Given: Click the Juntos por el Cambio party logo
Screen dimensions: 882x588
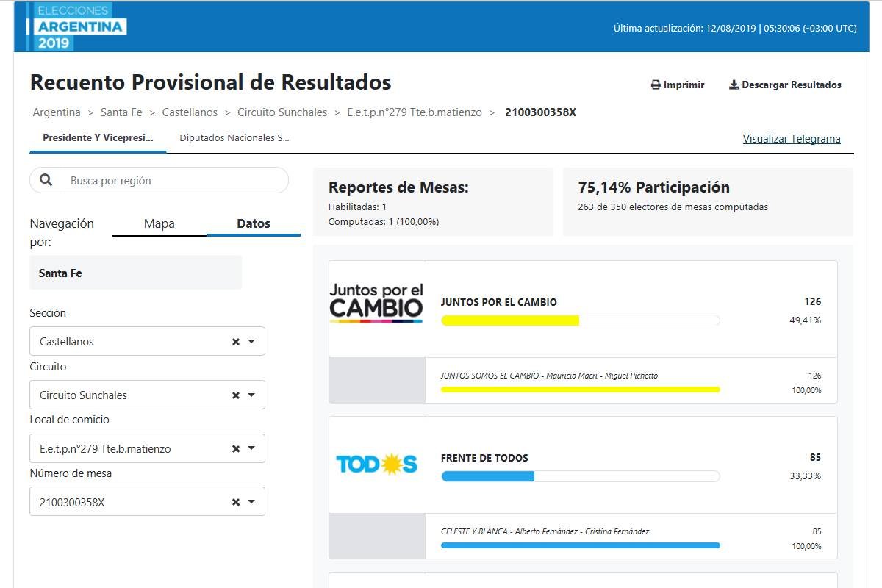Looking at the screenshot, I should tap(376, 303).
